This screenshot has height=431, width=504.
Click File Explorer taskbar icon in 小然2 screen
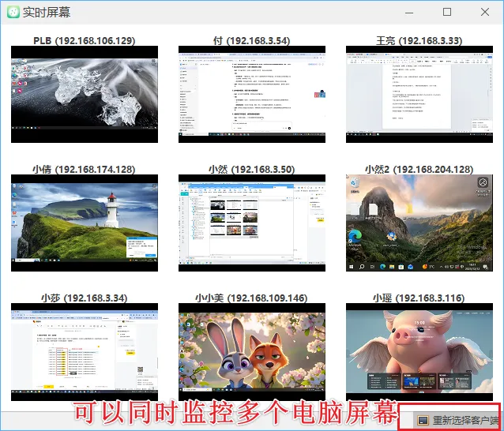[392, 267]
